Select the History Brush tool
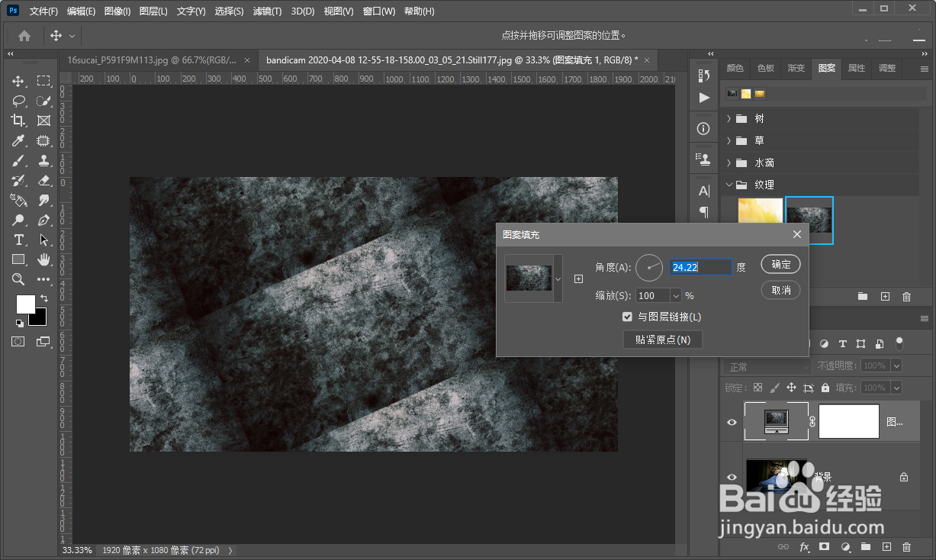Screen dimensions: 936x560 point(18,180)
